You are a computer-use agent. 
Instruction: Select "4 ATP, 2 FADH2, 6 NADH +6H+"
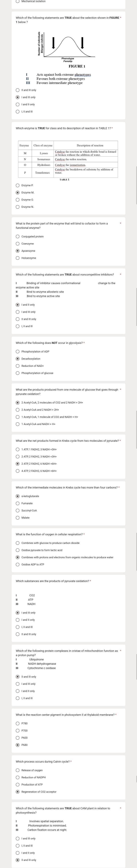(18, 471)
